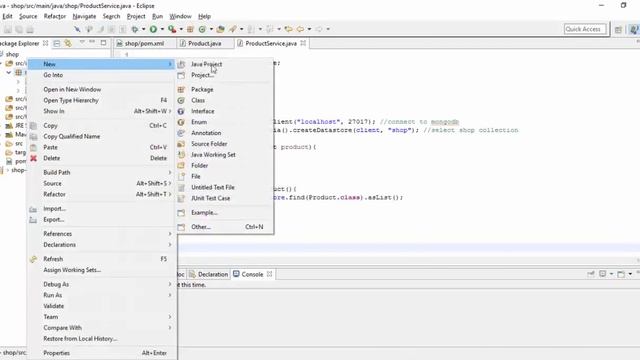Open dropdown arrow next to Debug toolbar icon
Image resolution: width=640 pixels, height=360 pixels.
click(x=143, y=29)
